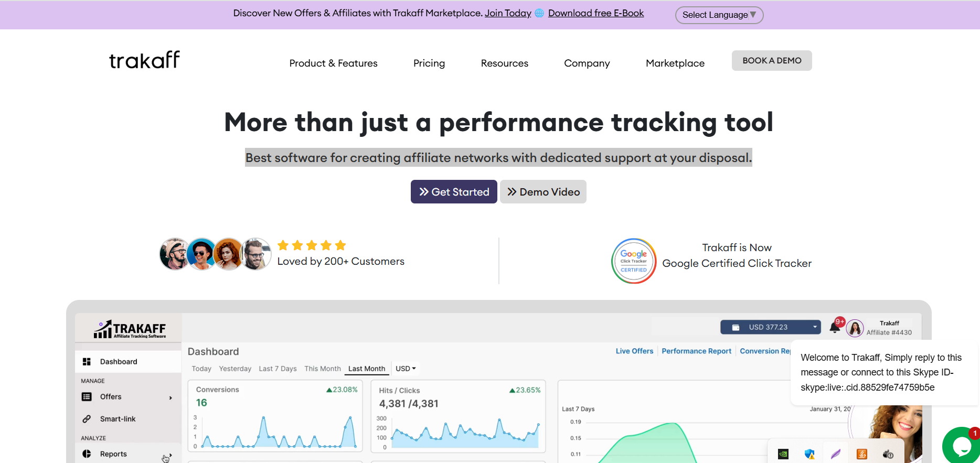Screen dimensions: 980x463
Task: Open NVIDIA icon in the system tray
Action: point(783,454)
